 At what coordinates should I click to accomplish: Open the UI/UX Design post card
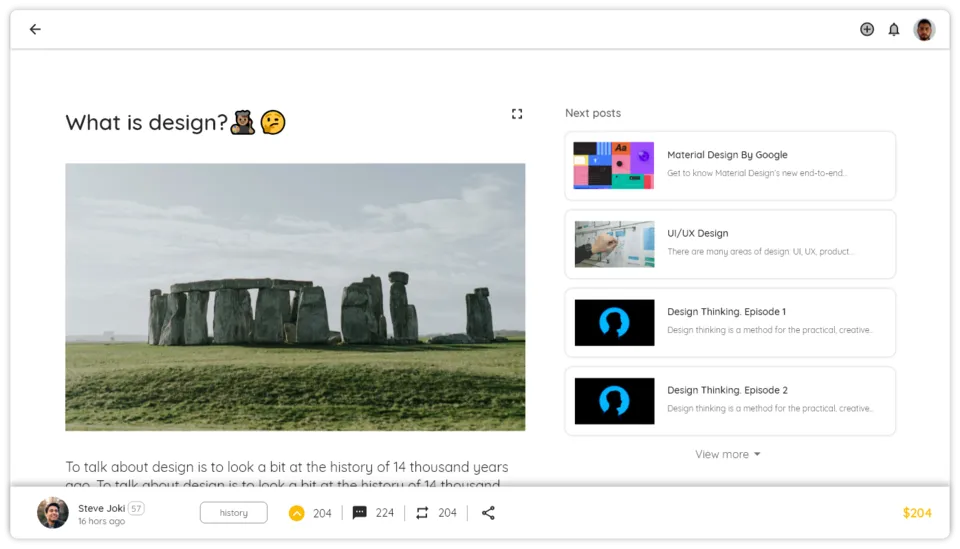[730, 244]
